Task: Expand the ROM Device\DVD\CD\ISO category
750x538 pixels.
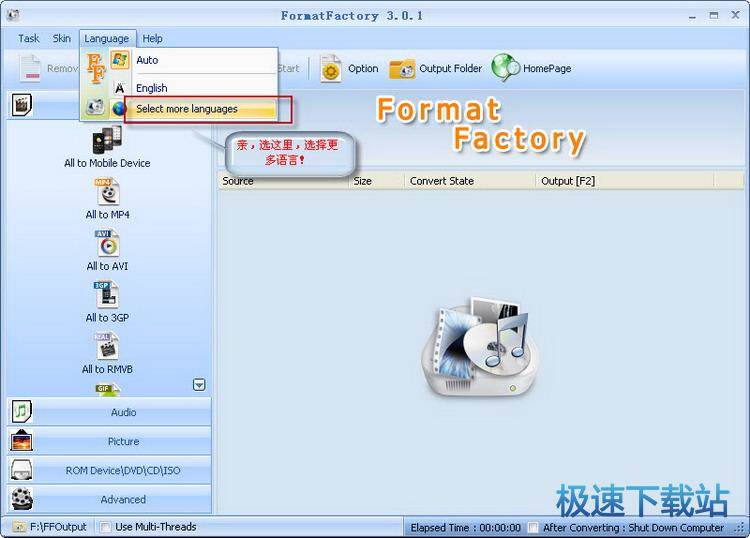Action: coord(109,470)
